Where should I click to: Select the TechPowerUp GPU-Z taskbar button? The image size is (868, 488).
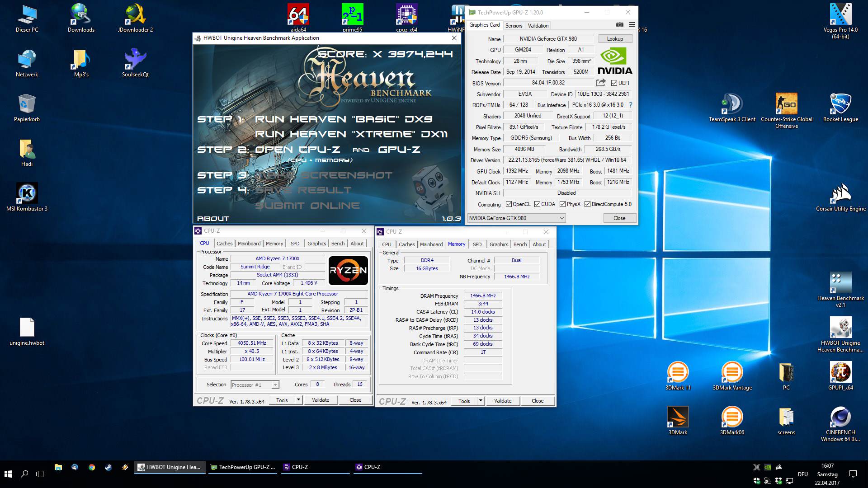[243, 467]
